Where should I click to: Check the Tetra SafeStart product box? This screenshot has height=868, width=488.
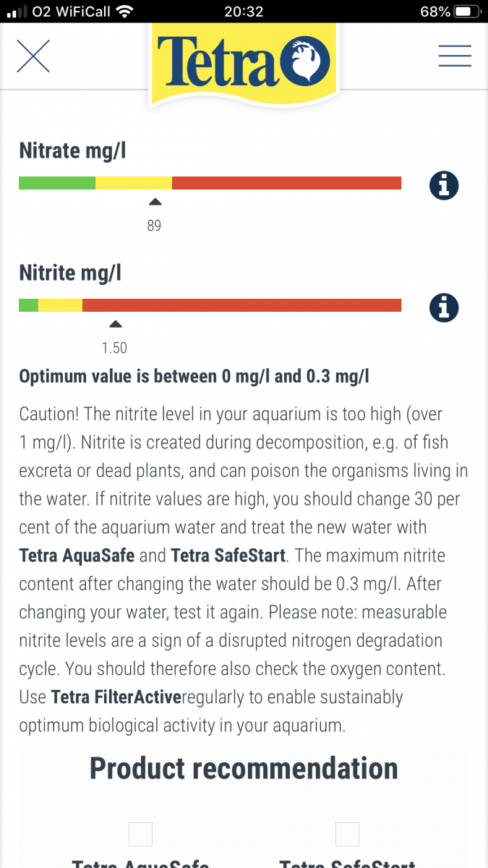click(347, 834)
